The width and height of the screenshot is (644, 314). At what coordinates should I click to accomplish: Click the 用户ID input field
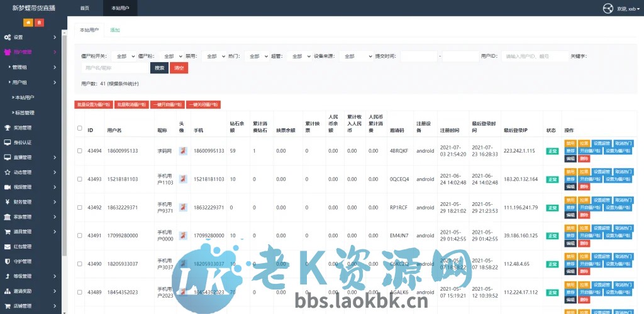(x=535, y=56)
